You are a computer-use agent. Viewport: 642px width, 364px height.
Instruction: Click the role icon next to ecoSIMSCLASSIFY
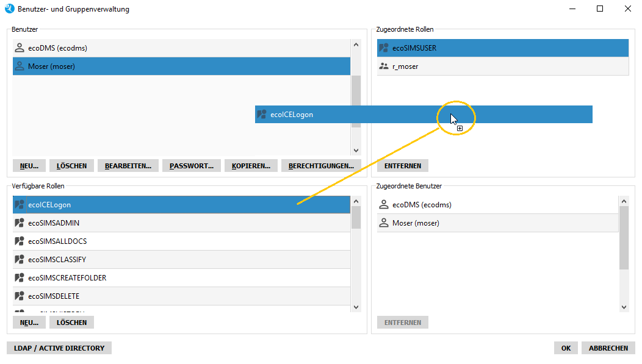point(20,259)
